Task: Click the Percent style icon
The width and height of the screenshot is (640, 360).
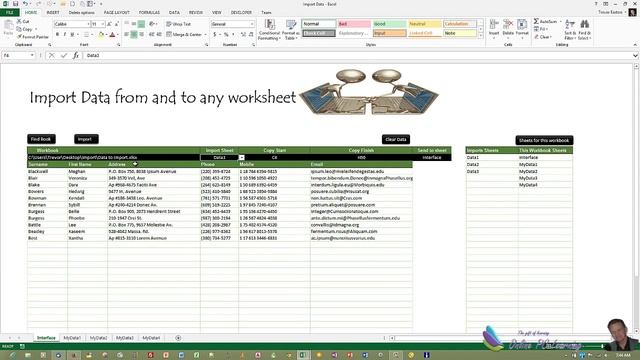Action: (226, 35)
